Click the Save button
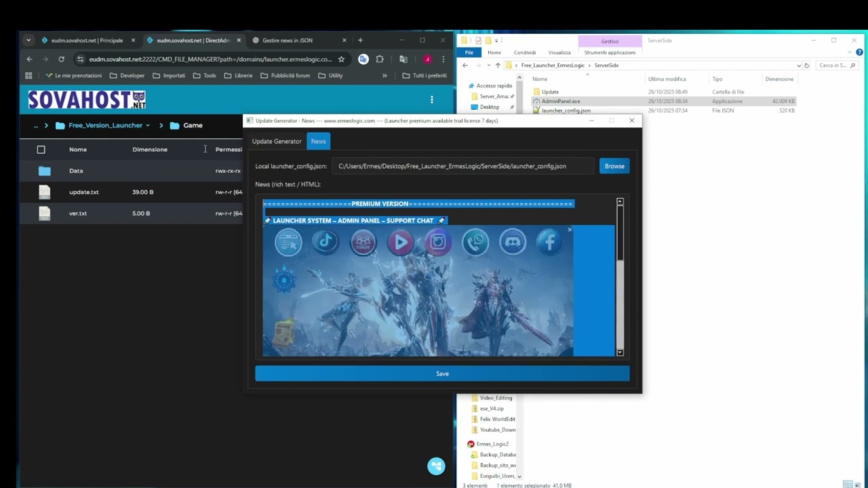The image size is (868, 488). (442, 373)
